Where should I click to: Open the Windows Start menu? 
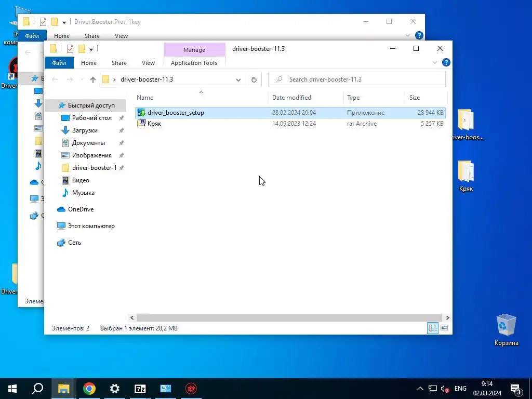point(12,389)
